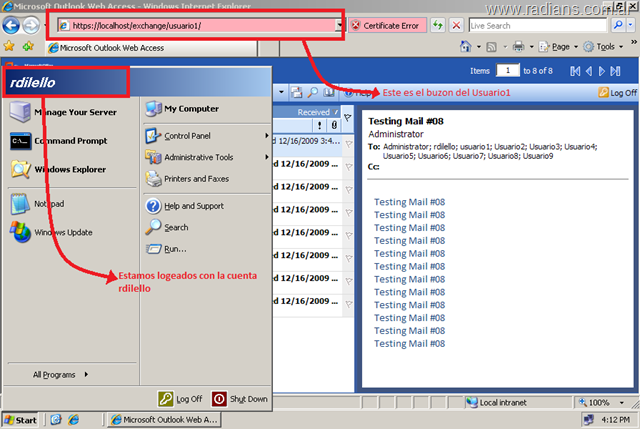This screenshot has width=640, height=429.
Task: Click the Certificate Error button
Action: coord(385,25)
